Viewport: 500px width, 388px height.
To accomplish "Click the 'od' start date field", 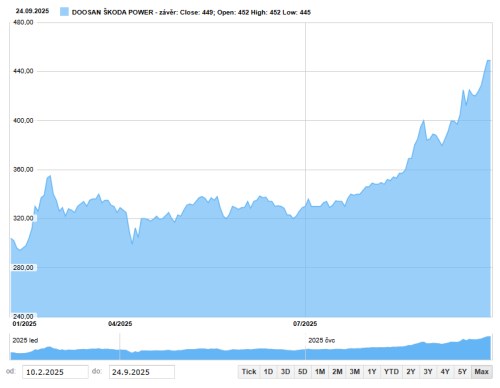I will (x=55, y=372).
